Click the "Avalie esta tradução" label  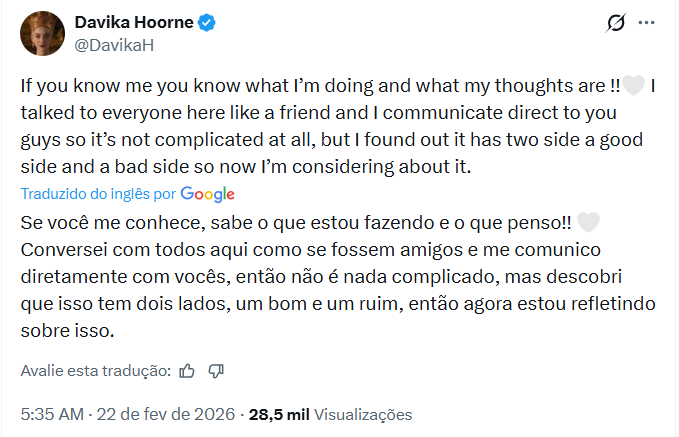95,371
